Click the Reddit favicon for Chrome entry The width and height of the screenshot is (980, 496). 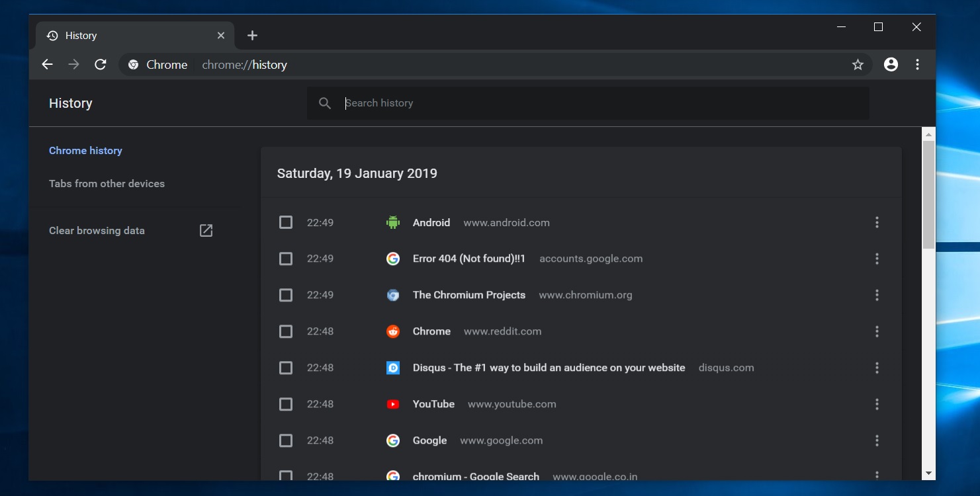[393, 331]
